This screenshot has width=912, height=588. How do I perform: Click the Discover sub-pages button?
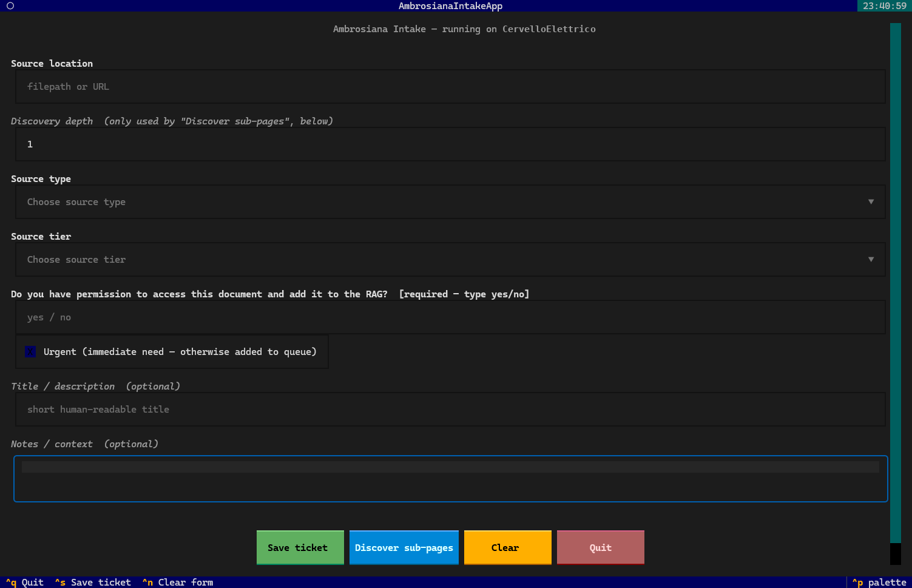pyautogui.click(x=404, y=547)
